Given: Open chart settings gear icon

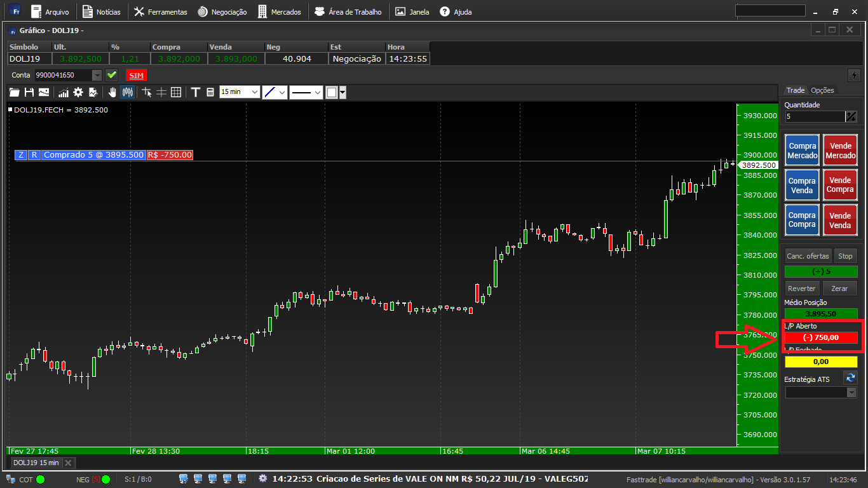Looking at the screenshot, I should click(78, 92).
